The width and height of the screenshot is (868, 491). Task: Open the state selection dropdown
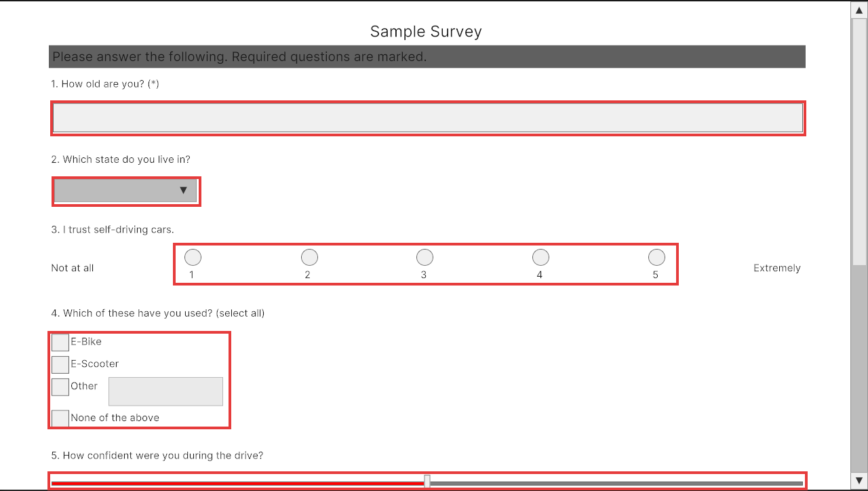tap(125, 191)
